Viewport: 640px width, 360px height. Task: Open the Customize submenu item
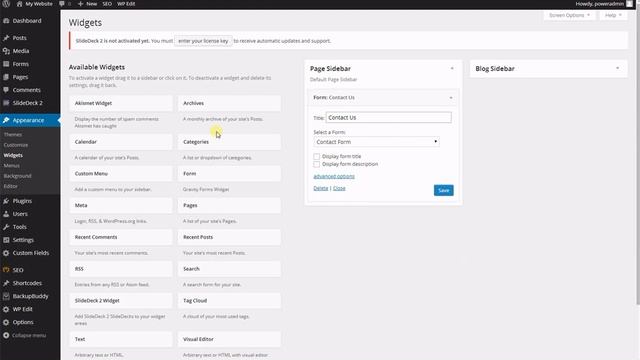point(16,145)
